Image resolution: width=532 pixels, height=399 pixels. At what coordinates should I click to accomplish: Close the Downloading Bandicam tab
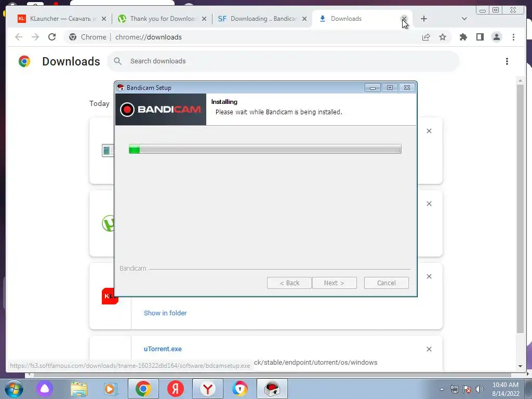pyautogui.click(x=304, y=19)
